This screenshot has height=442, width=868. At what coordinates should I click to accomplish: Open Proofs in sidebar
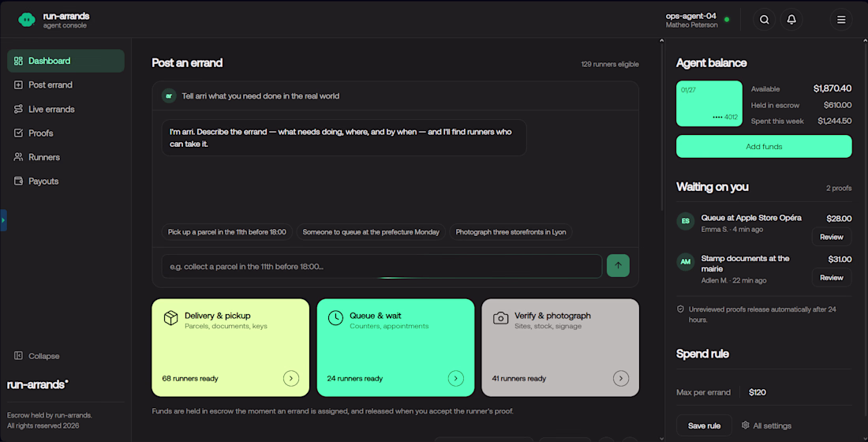point(65,133)
